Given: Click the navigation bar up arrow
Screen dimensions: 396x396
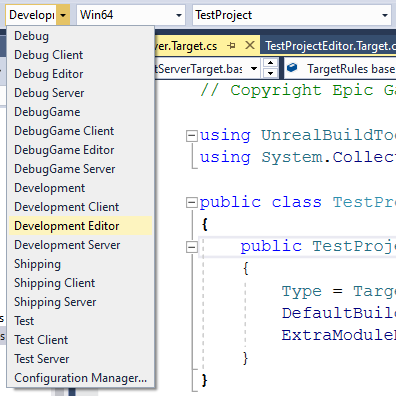Looking at the screenshot, I should (x=270, y=63).
